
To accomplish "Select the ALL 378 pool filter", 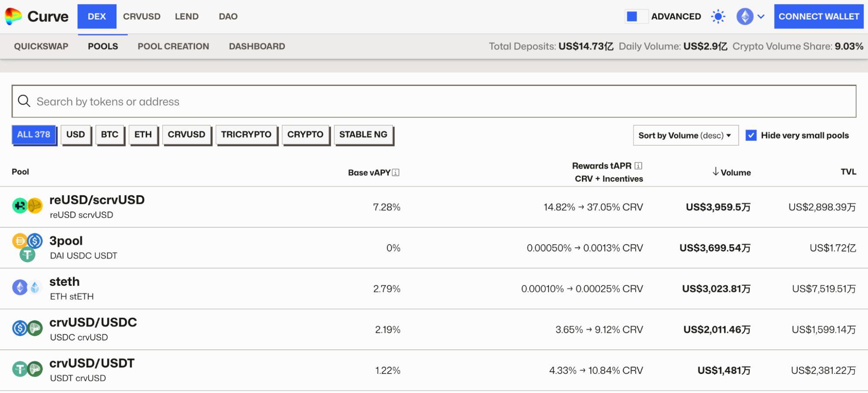I will pos(34,135).
